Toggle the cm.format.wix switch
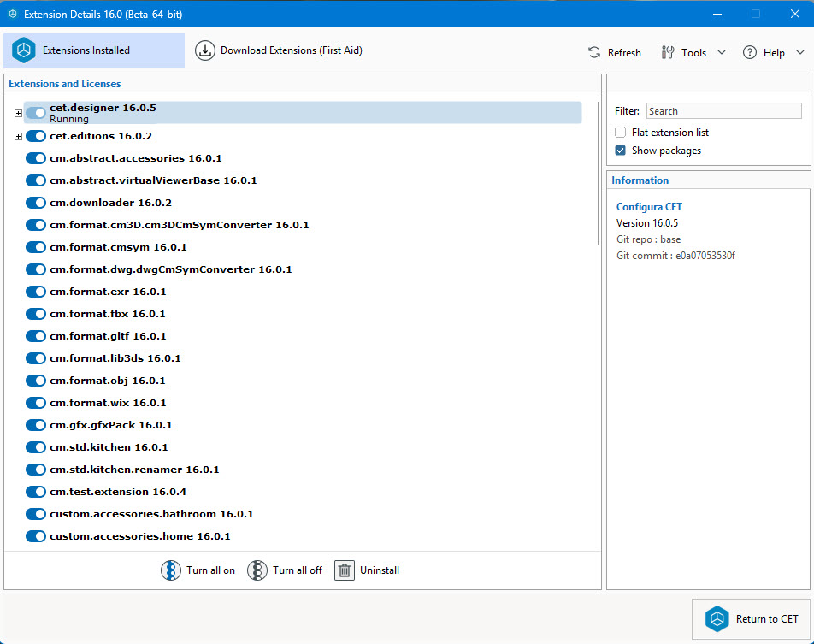The width and height of the screenshot is (814, 644). [36, 403]
